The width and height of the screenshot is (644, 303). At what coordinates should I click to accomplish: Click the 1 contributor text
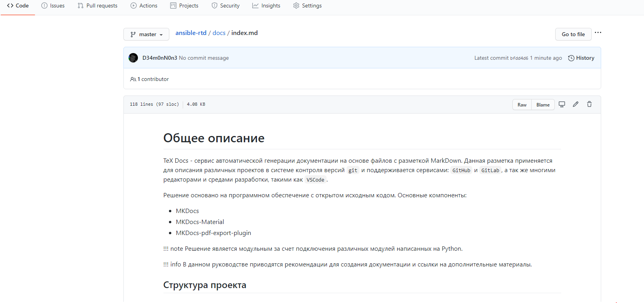(153, 79)
